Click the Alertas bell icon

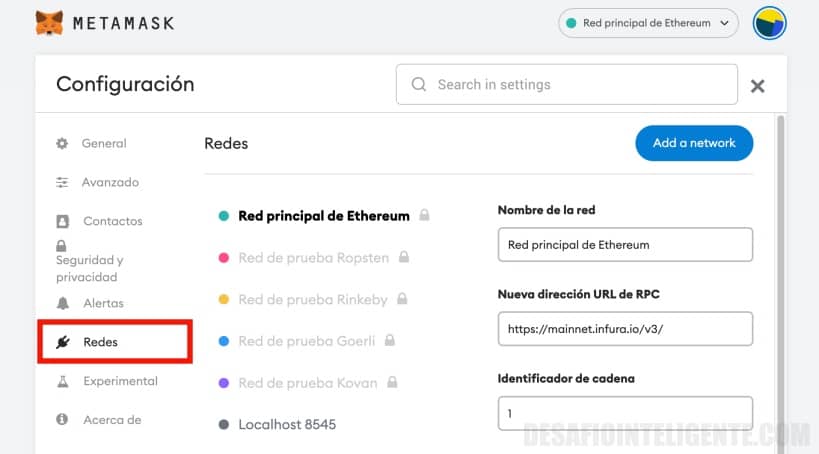pyautogui.click(x=63, y=303)
